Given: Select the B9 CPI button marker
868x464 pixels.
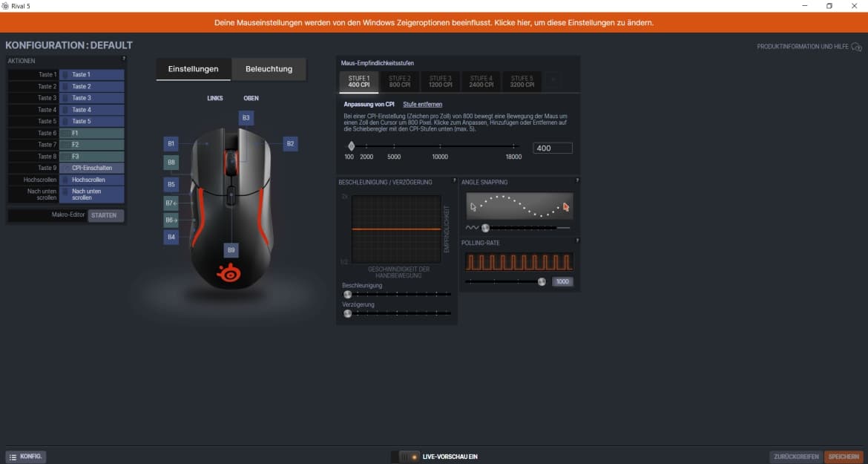Looking at the screenshot, I should coord(231,250).
